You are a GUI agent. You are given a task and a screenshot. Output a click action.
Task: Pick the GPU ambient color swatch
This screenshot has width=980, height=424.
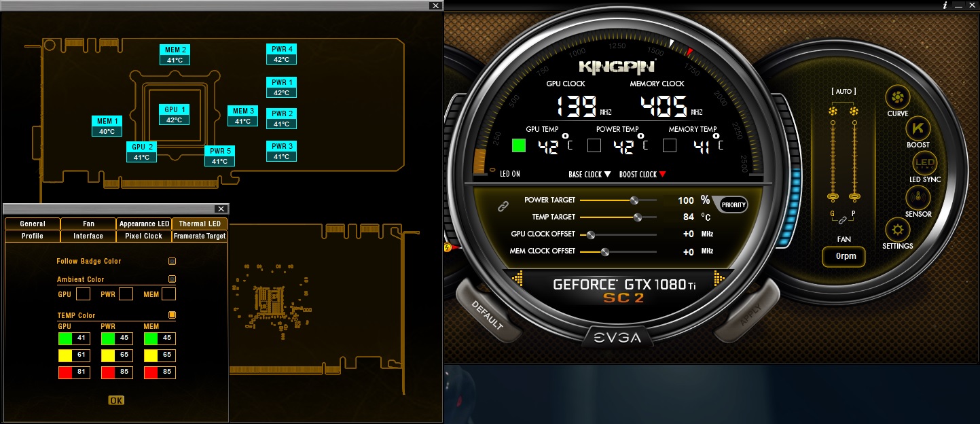pos(83,294)
